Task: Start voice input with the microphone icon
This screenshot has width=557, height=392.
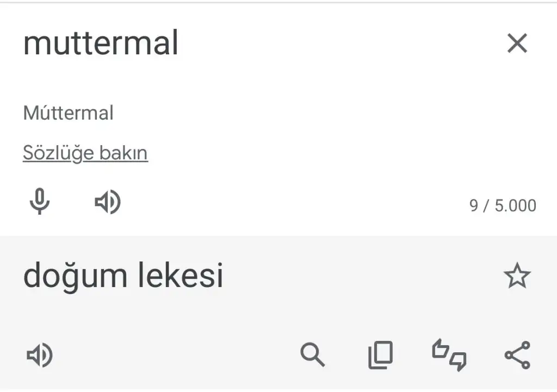Action: point(39,201)
